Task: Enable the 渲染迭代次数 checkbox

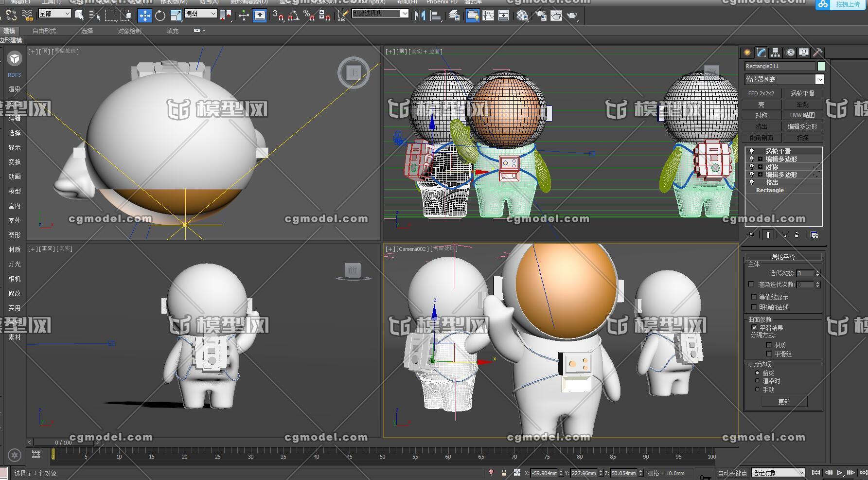Action: click(751, 284)
